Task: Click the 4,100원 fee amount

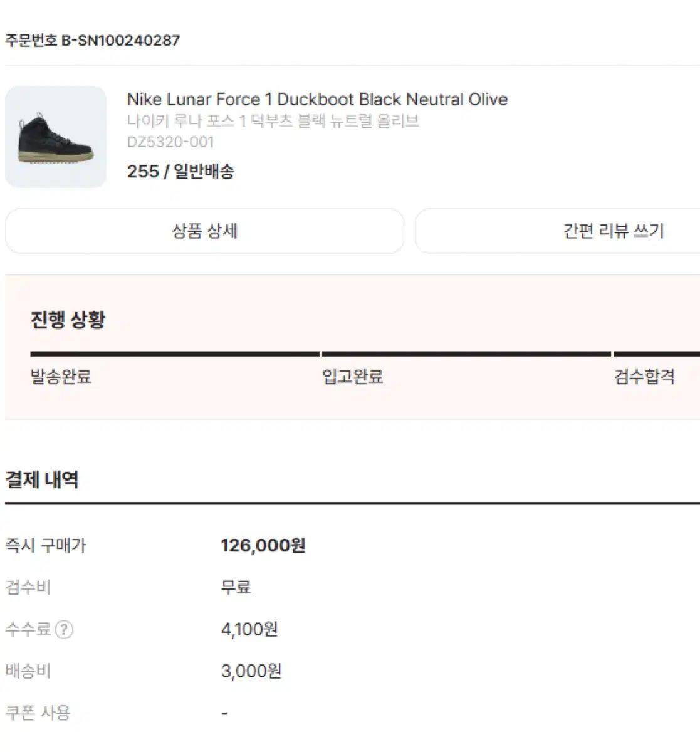Action: [x=249, y=629]
